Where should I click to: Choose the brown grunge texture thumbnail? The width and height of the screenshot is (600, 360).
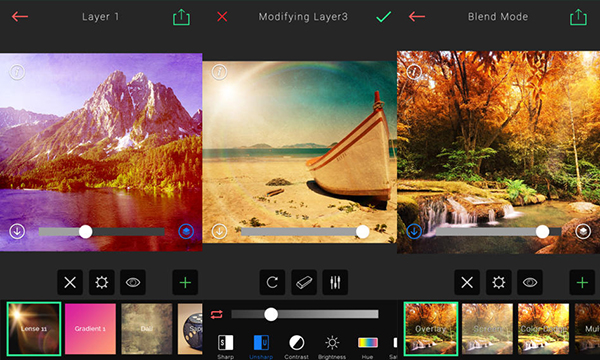click(147, 329)
